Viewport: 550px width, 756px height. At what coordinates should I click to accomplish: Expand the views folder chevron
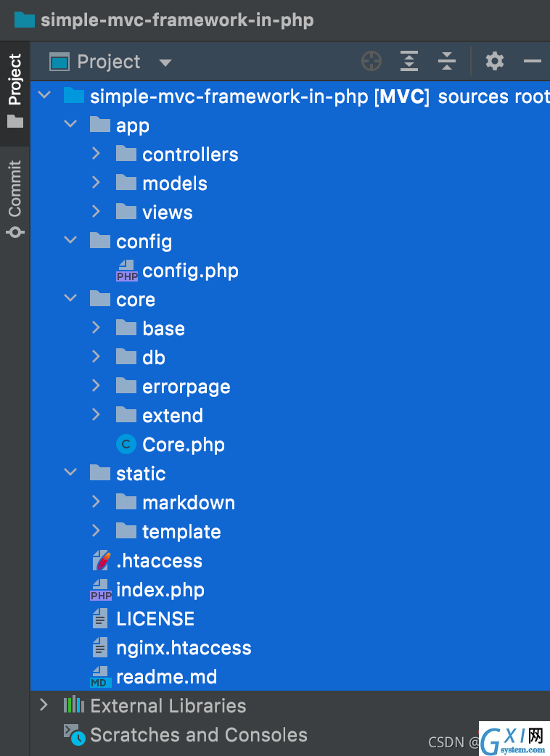[x=96, y=211]
